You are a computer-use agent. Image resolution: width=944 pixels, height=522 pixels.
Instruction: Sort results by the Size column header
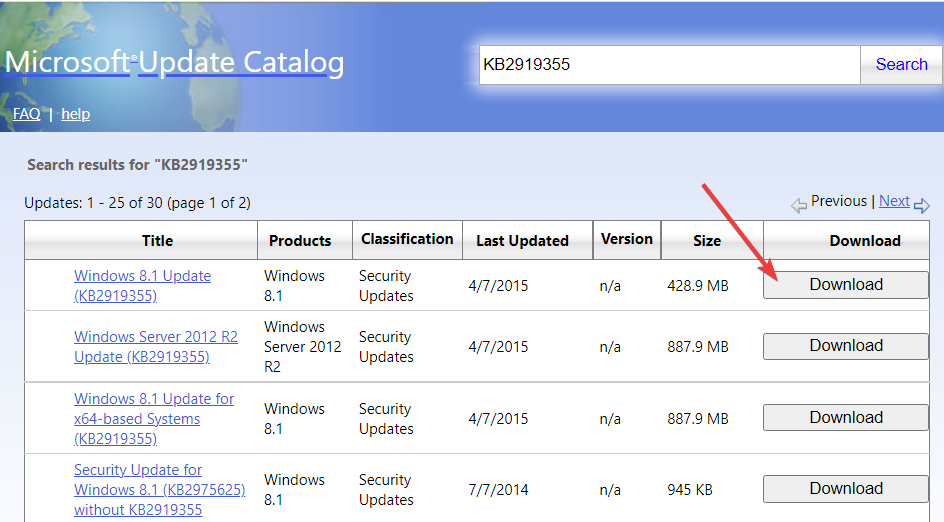pyautogui.click(x=707, y=240)
